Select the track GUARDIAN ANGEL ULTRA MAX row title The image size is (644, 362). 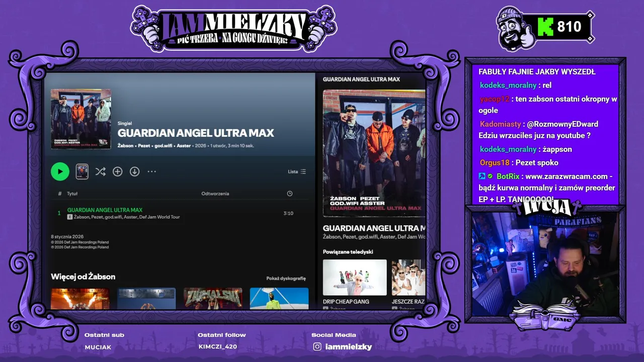(x=105, y=210)
